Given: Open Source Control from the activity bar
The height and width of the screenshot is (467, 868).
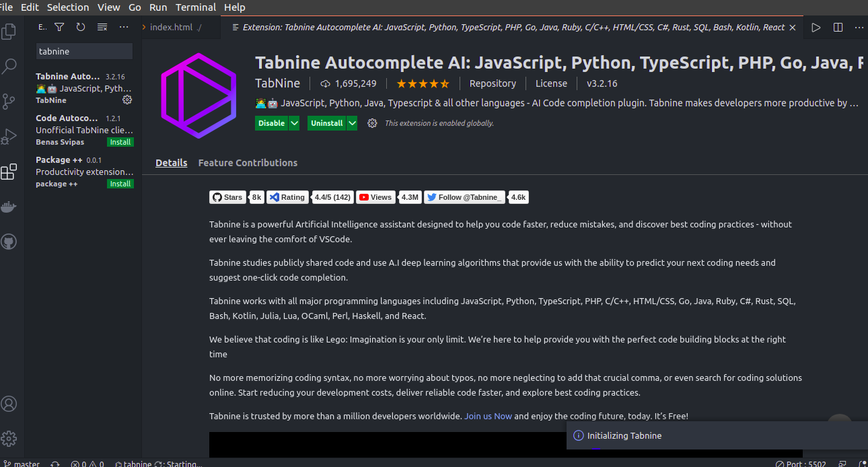Looking at the screenshot, I should click(x=9, y=101).
